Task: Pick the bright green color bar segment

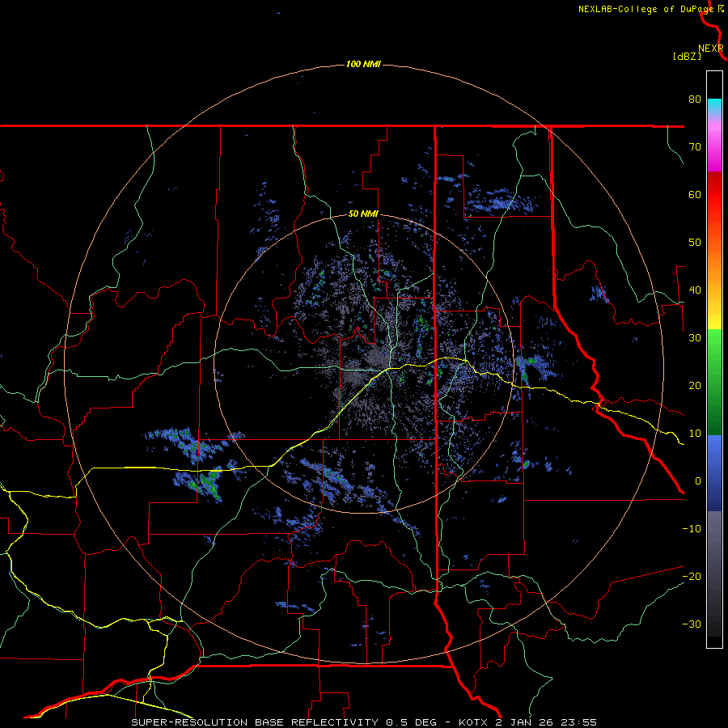Action: (714, 345)
